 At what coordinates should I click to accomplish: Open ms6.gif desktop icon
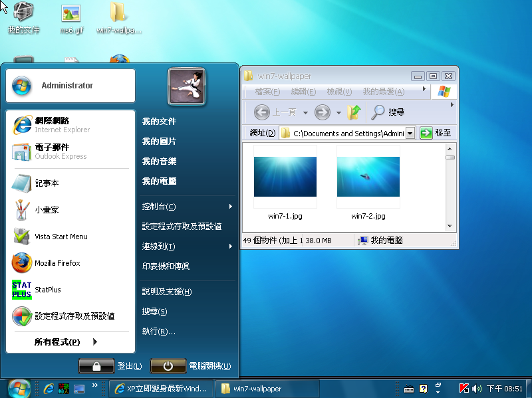pos(71,19)
